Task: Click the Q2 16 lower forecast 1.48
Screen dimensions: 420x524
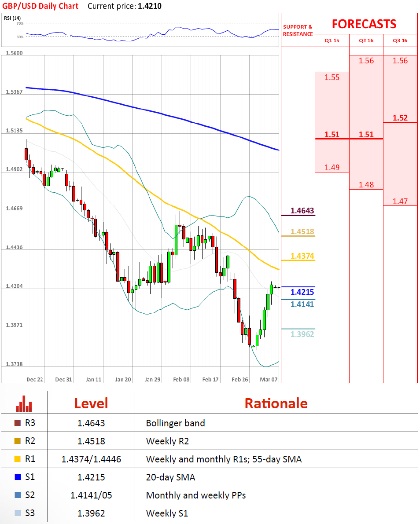Action: 366,184
